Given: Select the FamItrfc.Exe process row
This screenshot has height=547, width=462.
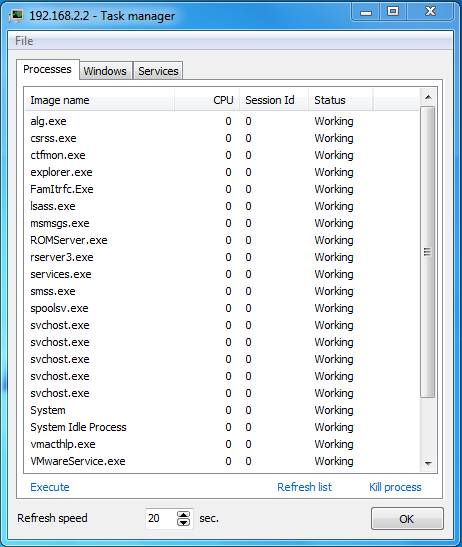Looking at the screenshot, I should (x=222, y=189).
